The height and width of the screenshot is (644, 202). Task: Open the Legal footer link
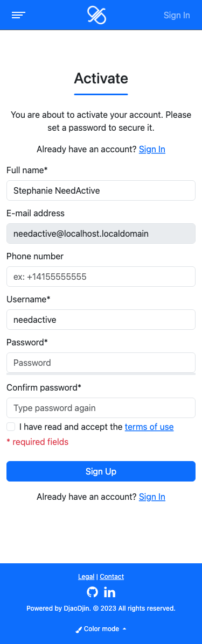coord(86,577)
